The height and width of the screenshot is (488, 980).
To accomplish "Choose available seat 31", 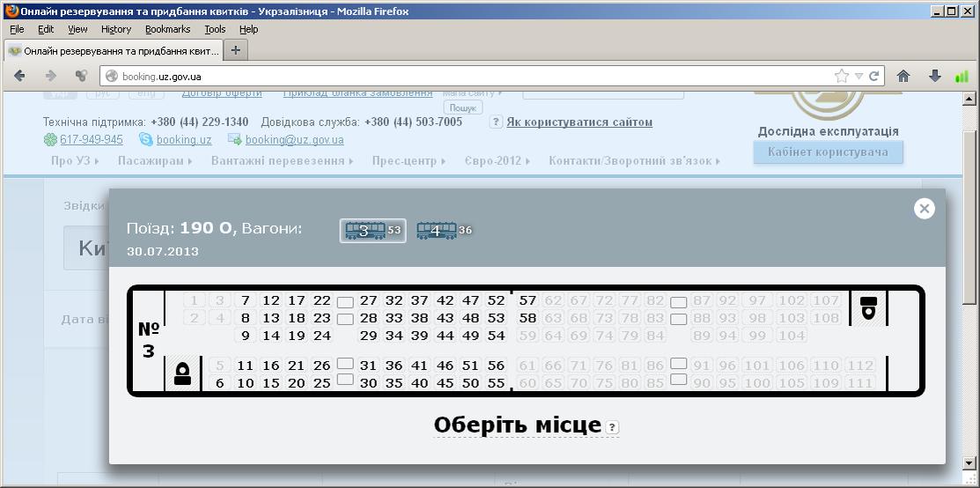I will 368,366.
